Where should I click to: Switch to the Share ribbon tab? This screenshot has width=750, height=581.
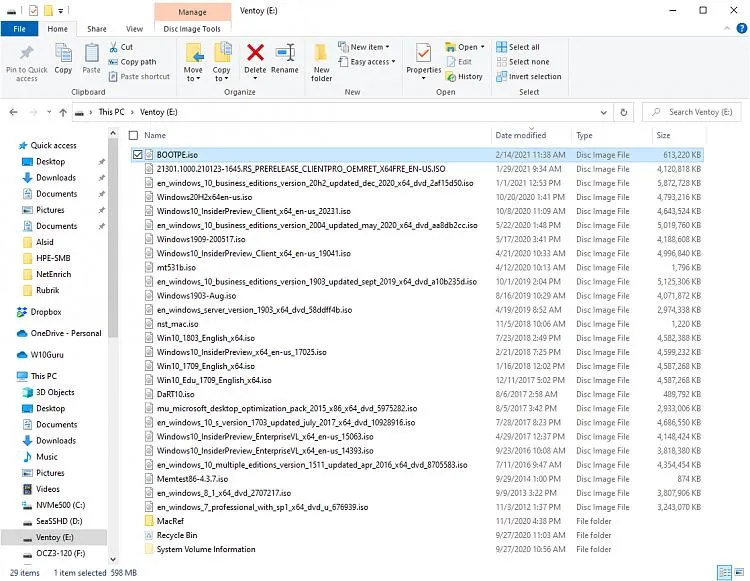click(97, 29)
